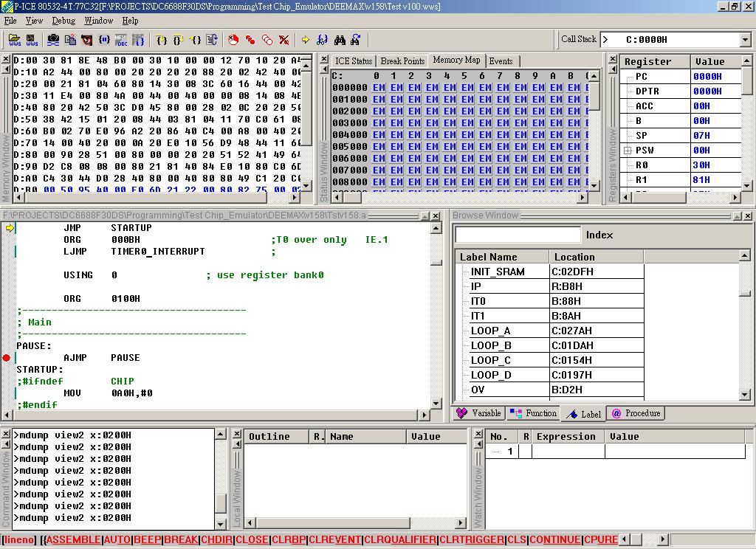The height and width of the screenshot is (549, 756).
Task: Click the BREAK command link
Action: (x=181, y=540)
